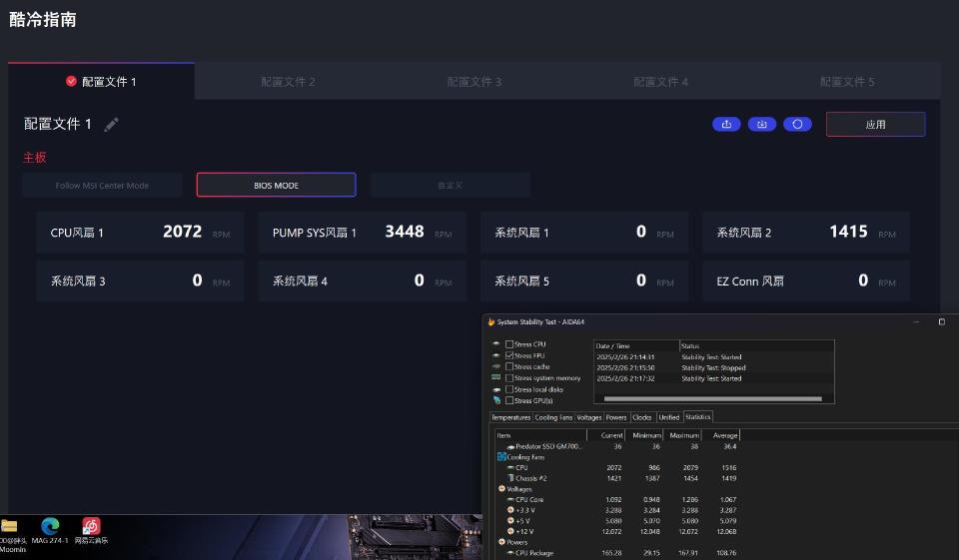
Task: Click the Stress CPU chip icon in AIDA64
Action: click(x=496, y=344)
